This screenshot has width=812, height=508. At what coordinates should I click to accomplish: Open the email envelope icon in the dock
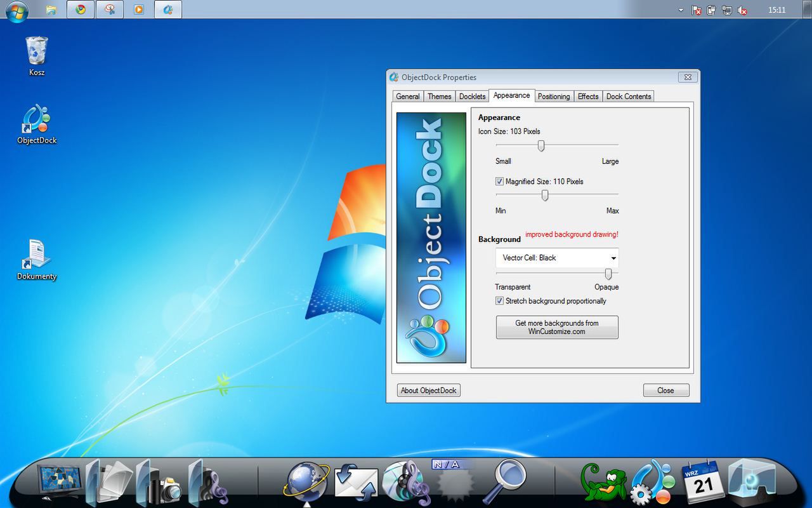coord(356,484)
